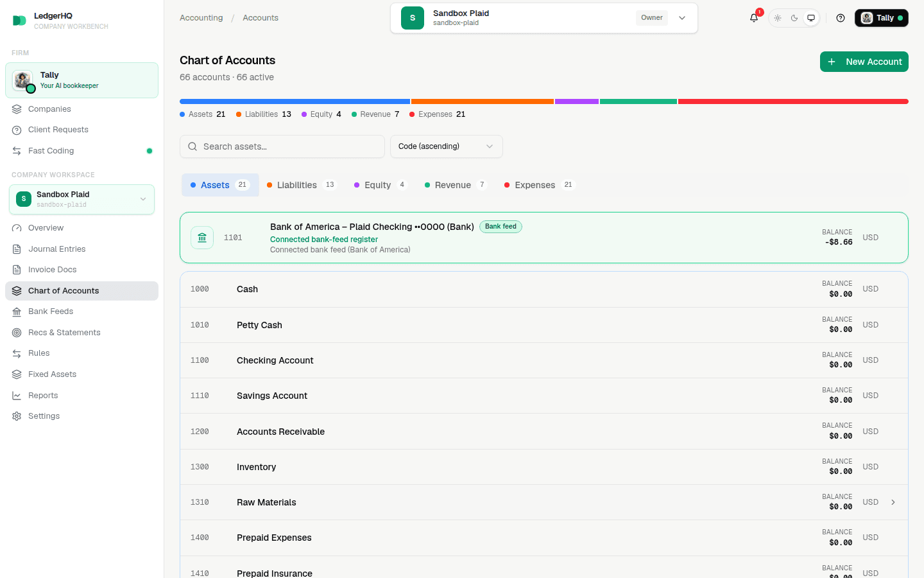Image resolution: width=924 pixels, height=578 pixels.
Task: Click the blue Assets bar segment
Action: tap(295, 101)
